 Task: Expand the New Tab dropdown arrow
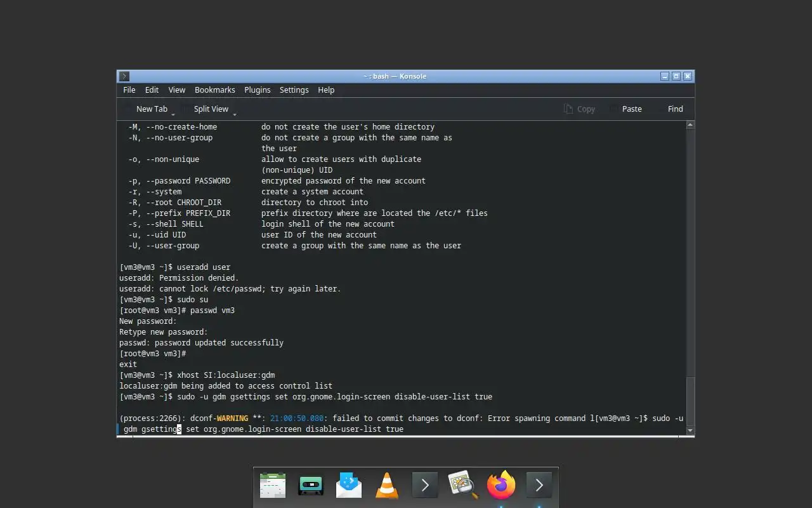click(173, 114)
